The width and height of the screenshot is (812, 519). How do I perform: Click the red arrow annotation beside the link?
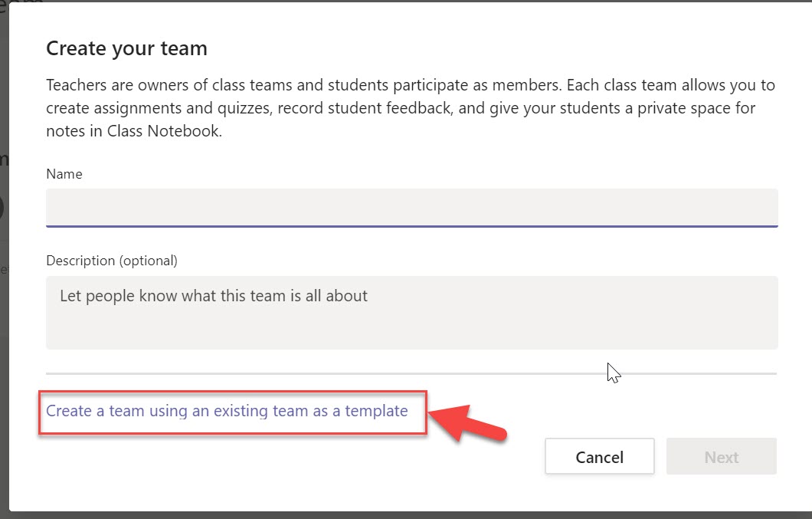(467, 422)
